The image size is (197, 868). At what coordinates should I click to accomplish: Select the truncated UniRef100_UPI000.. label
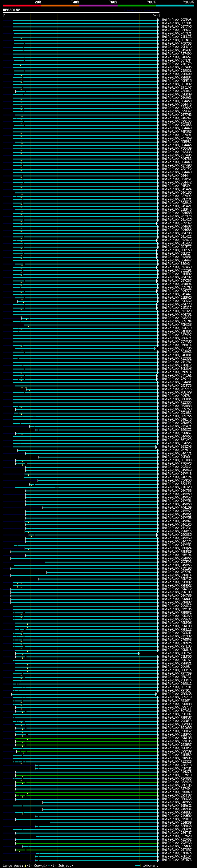[179, 460]
